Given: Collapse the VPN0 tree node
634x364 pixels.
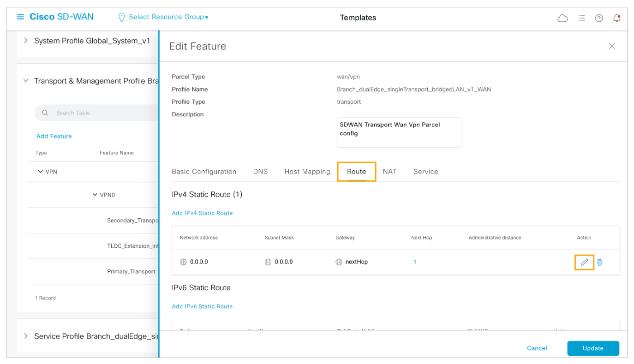Looking at the screenshot, I should coord(95,195).
